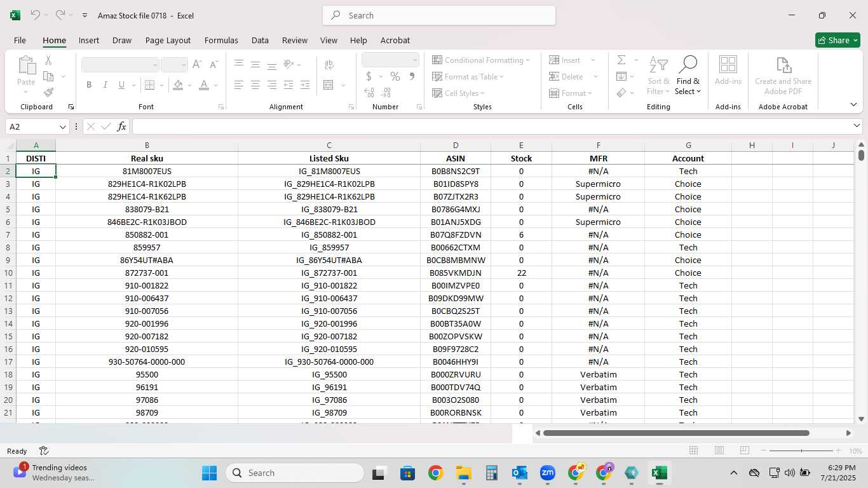Open the Font size dropdown
Image resolution: width=868 pixels, height=488 pixels.
184,65
